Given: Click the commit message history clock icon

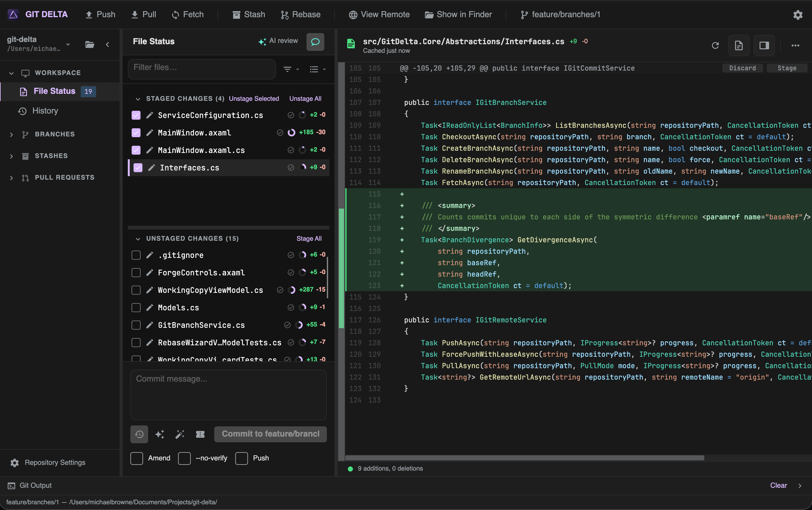Looking at the screenshot, I should tap(139, 434).
